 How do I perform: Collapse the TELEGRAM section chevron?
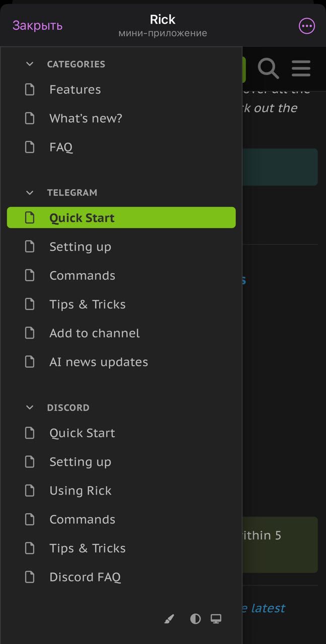(29, 192)
